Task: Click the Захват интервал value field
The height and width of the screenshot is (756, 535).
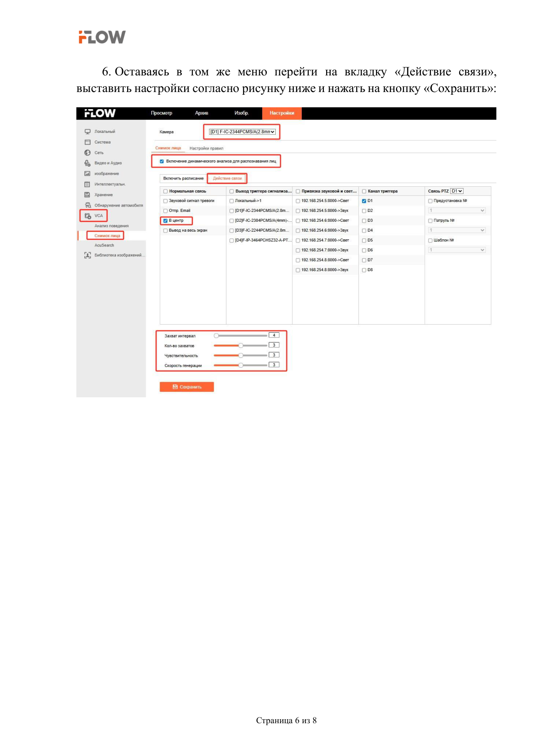Action: pyautogui.click(x=274, y=335)
